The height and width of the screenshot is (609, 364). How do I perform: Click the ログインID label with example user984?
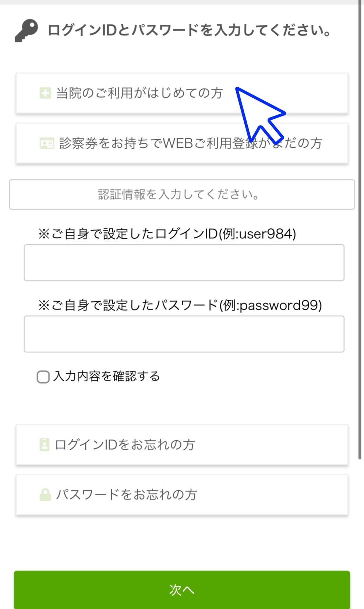click(x=167, y=234)
